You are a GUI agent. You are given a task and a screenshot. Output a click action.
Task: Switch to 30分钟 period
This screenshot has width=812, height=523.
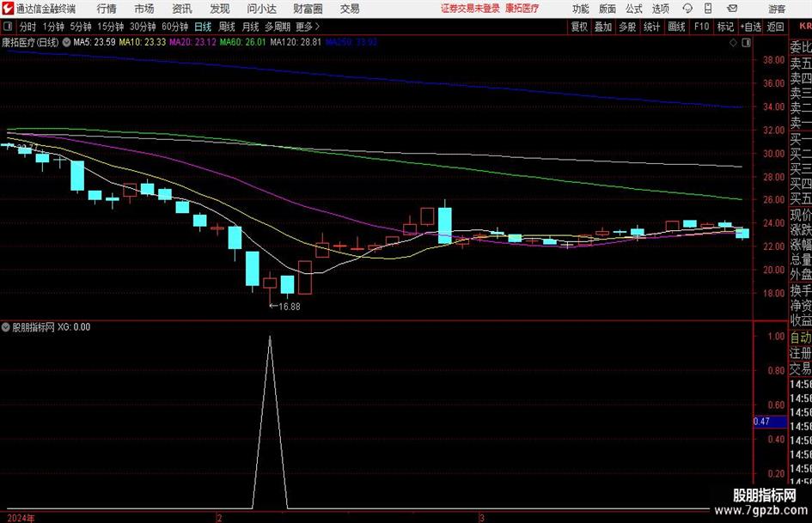tap(143, 27)
